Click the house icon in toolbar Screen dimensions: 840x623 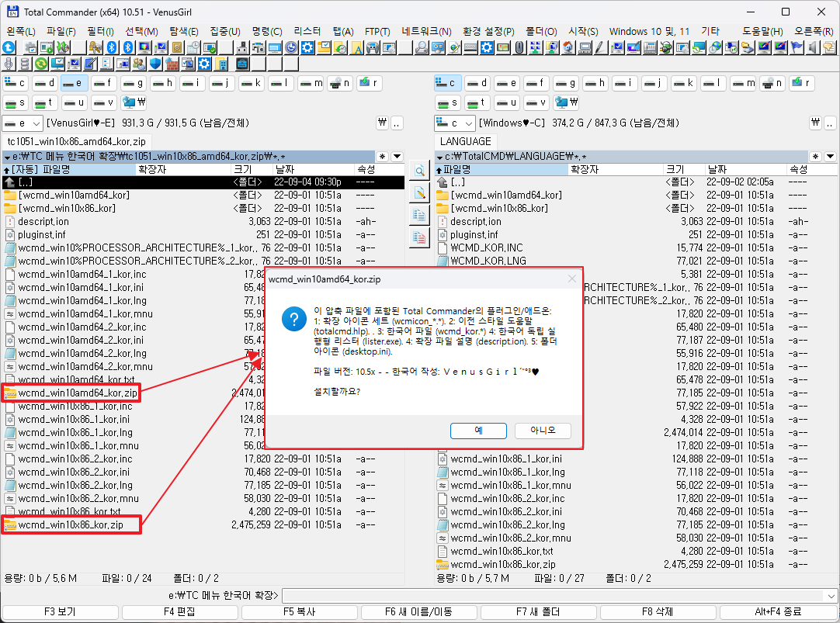[568, 47]
